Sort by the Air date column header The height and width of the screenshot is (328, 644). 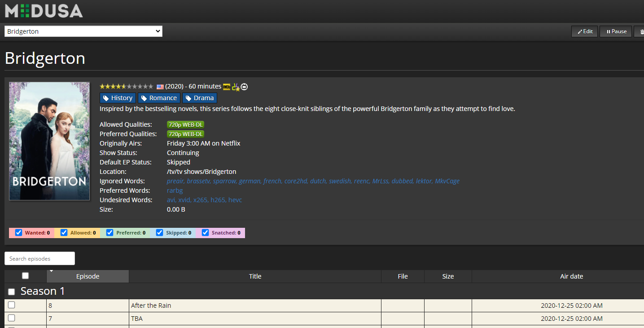[x=571, y=276]
